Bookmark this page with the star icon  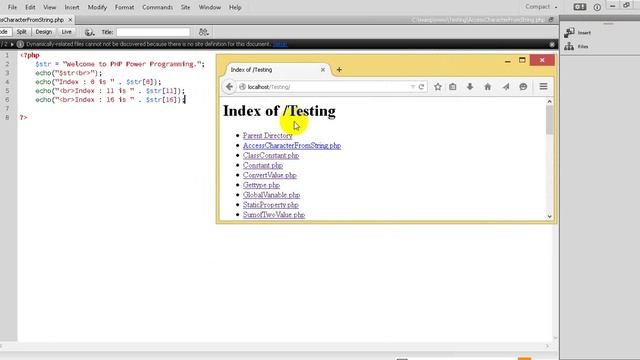[438, 87]
